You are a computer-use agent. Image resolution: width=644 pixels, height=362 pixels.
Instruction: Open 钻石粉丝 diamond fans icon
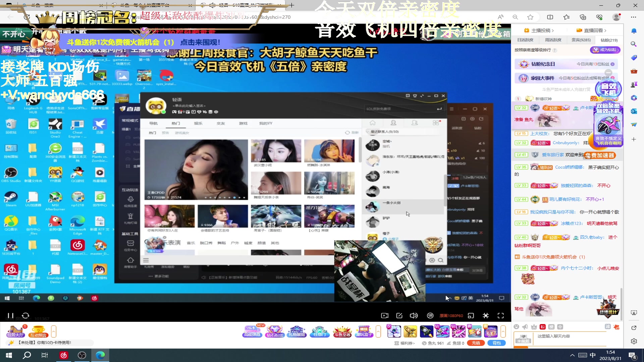275,331
